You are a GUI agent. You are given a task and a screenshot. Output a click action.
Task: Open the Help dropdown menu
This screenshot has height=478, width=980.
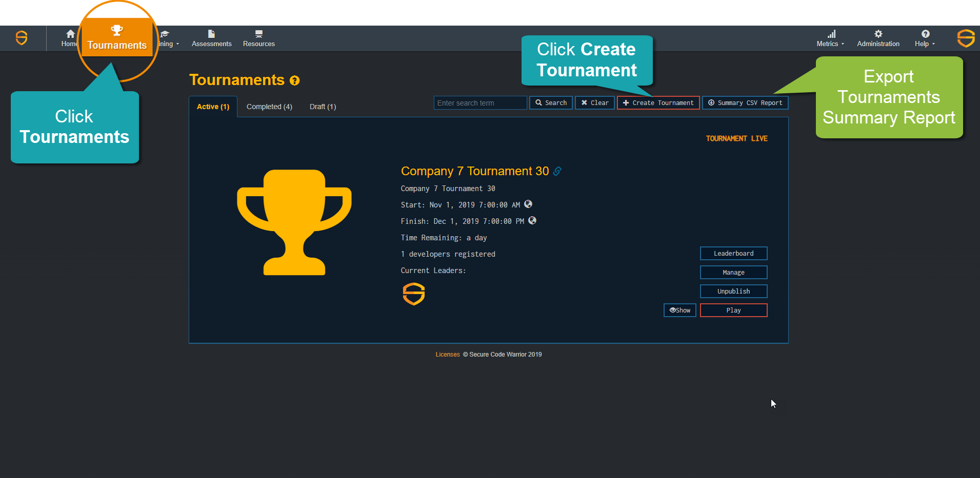click(x=925, y=38)
